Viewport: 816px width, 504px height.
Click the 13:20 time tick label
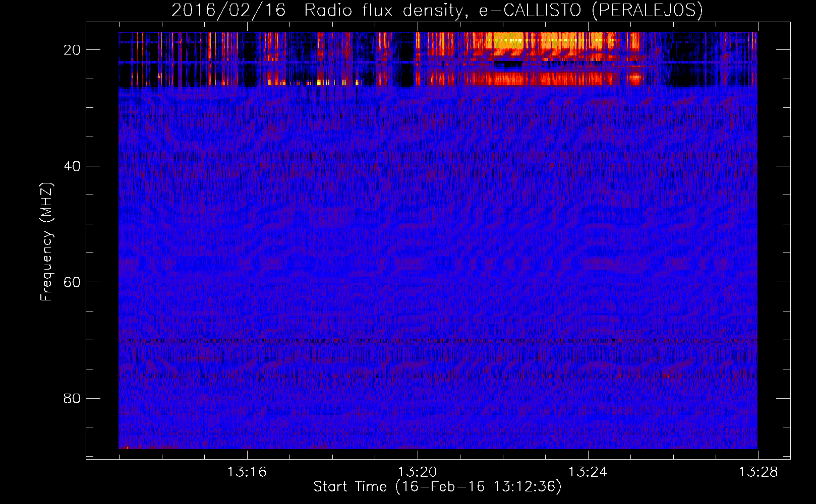(x=417, y=472)
